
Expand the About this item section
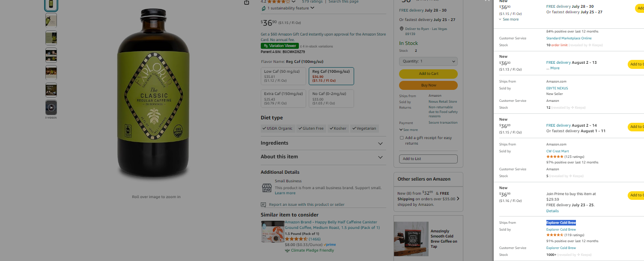click(x=323, y=157)
